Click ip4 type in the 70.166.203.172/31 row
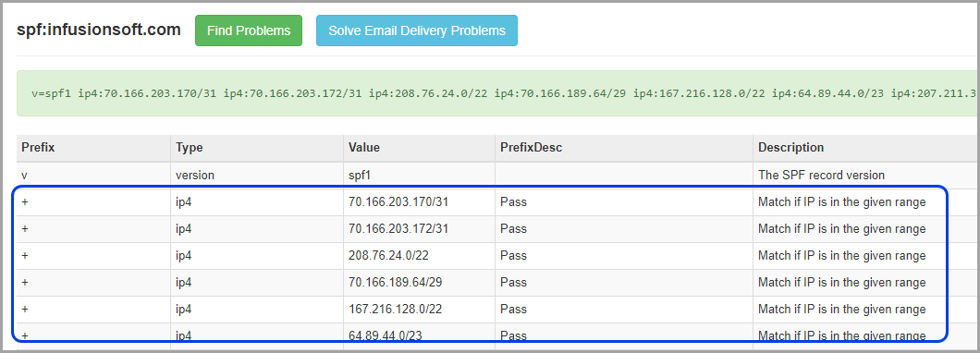The width and height of the screenshot is (980, 353). click(184, 229)
